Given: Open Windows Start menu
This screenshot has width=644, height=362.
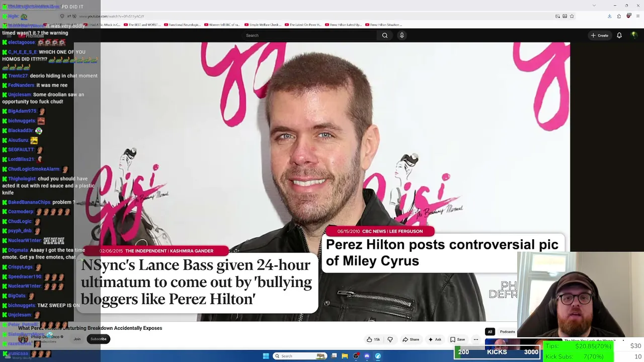Looking at the screenshot, I should [x=266, y=356].
